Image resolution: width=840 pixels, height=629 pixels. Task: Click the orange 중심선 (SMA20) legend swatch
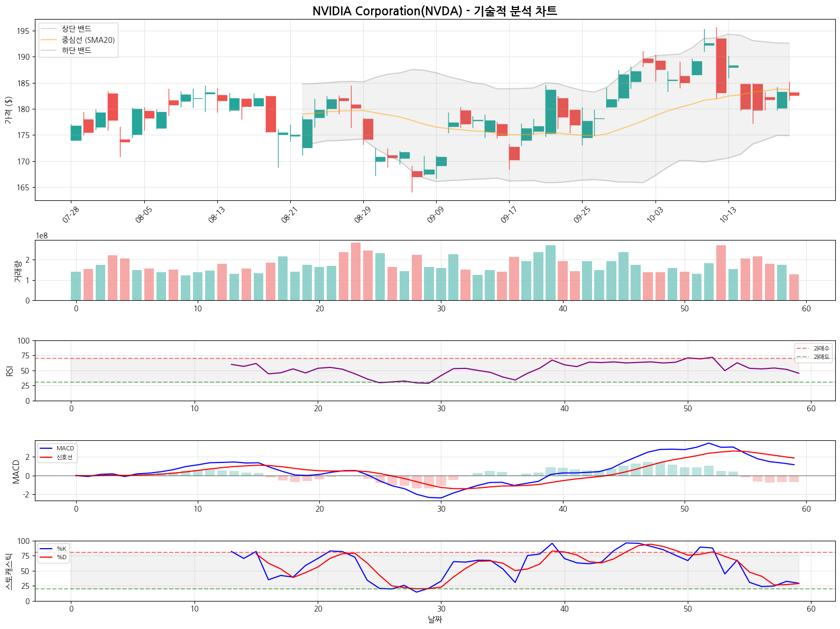pos(49,40)
